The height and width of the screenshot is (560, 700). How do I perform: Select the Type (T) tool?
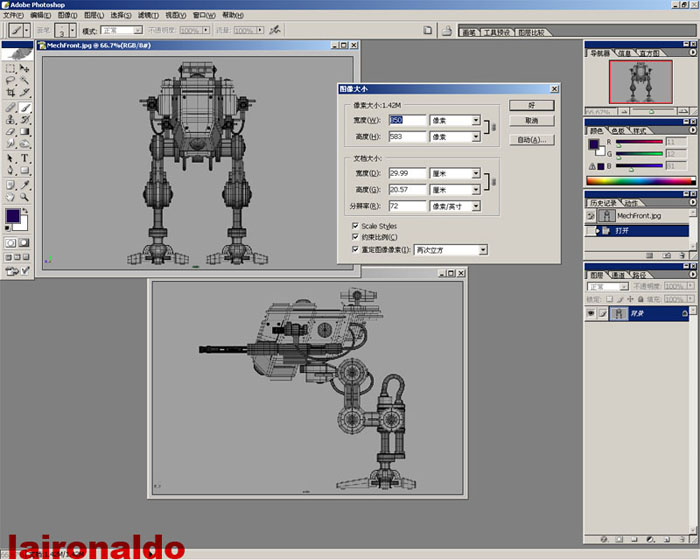[x=25, y=158]
